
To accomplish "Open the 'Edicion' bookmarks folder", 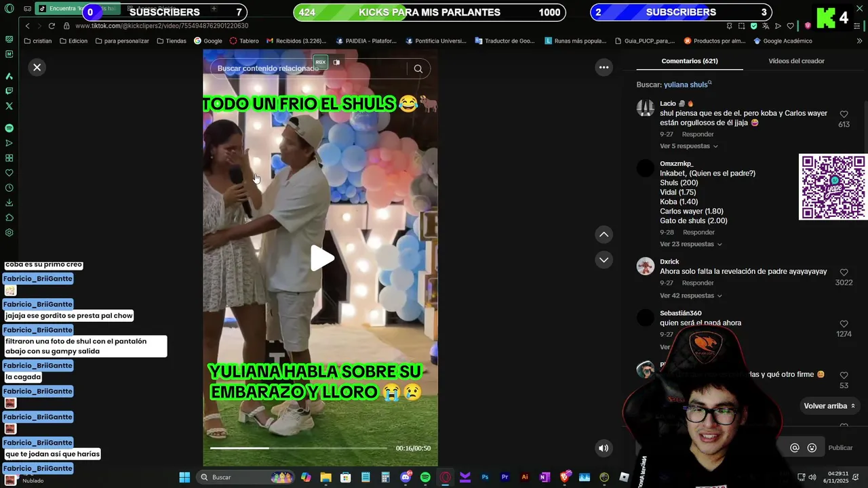I will [x=73, y=41].
